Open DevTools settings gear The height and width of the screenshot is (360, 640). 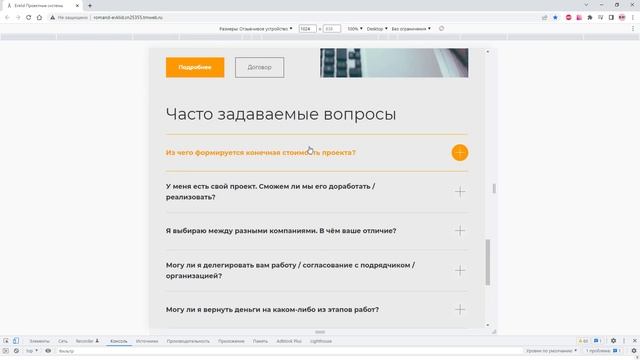tap(613, 341)
